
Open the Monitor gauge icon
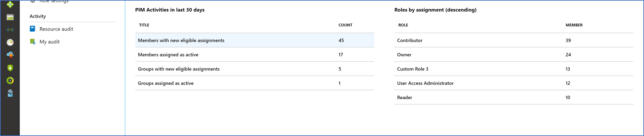[10, 42]
